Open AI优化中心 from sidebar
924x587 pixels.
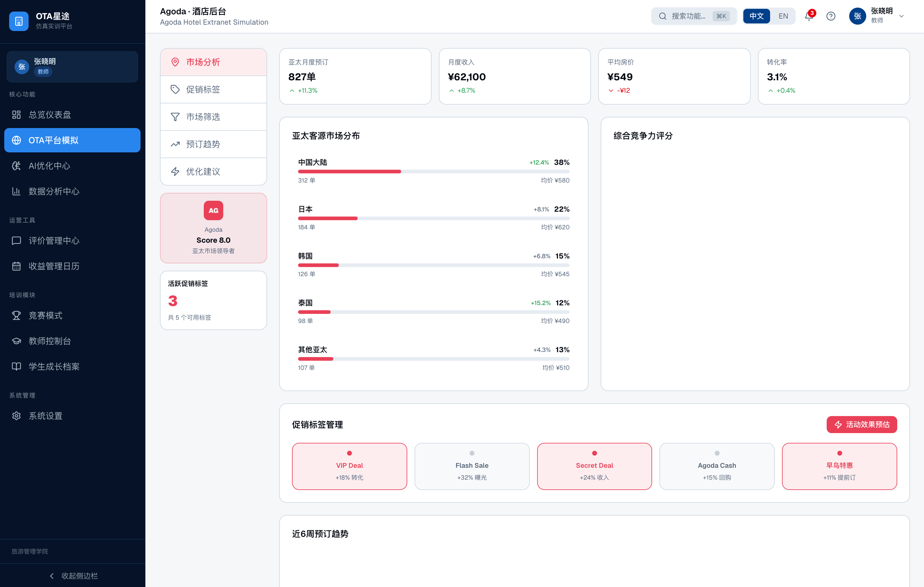pos(49,166)
